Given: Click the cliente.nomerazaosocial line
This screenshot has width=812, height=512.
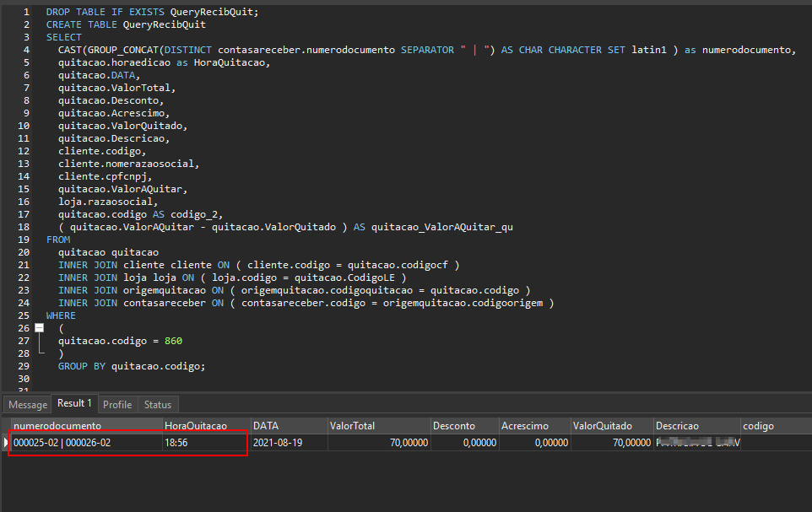Looking at the screenshot, I should pos(128,164).
